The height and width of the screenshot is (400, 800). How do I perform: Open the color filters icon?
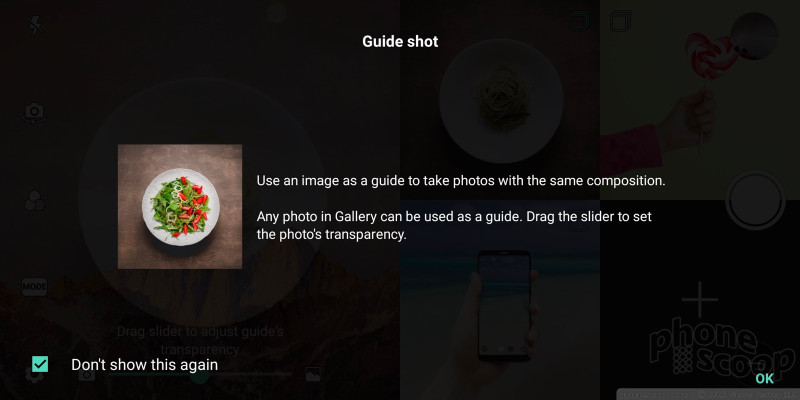tap(35, 201)
